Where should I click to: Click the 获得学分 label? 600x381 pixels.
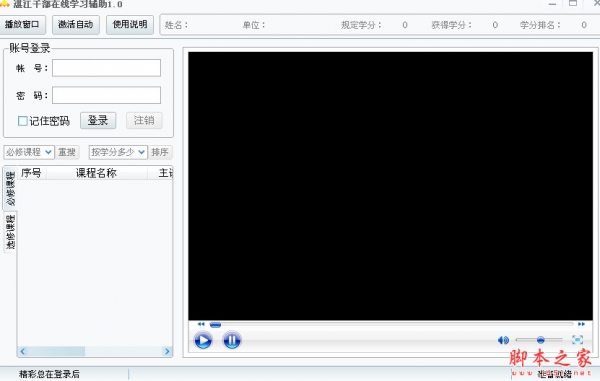pyautogui.click(x=452, y=25)
